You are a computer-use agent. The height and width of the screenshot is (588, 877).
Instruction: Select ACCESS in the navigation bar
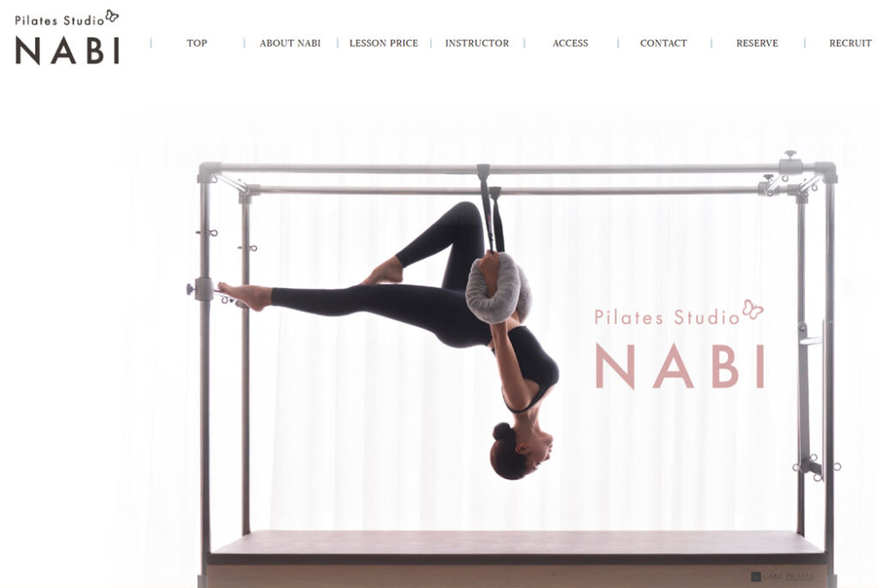point(570,43)
